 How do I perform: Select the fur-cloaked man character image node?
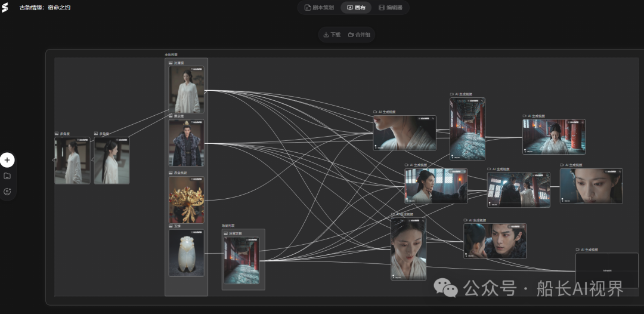[x=187, y=143]
